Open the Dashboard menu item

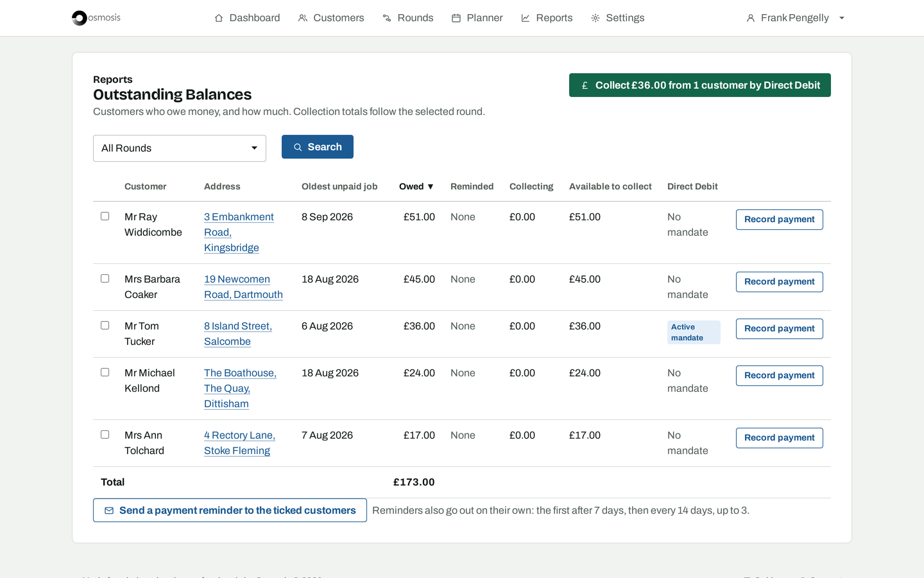coord(247,18)
